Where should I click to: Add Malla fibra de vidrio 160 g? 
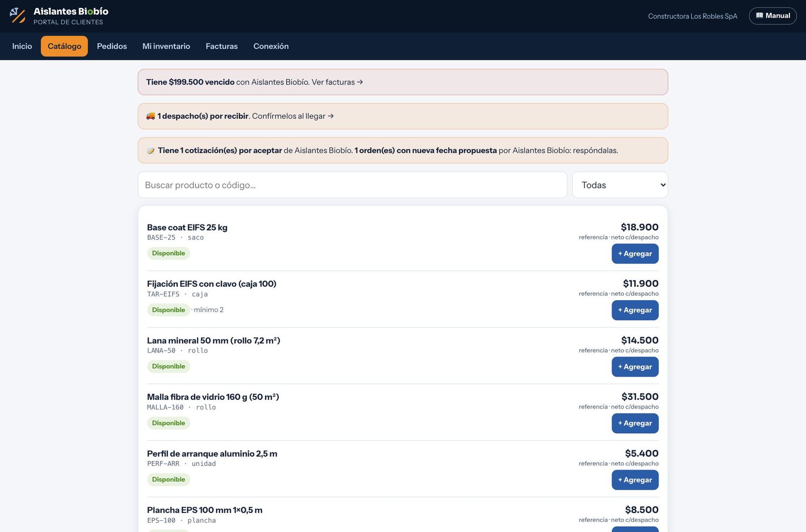click(x=635, y=423)
